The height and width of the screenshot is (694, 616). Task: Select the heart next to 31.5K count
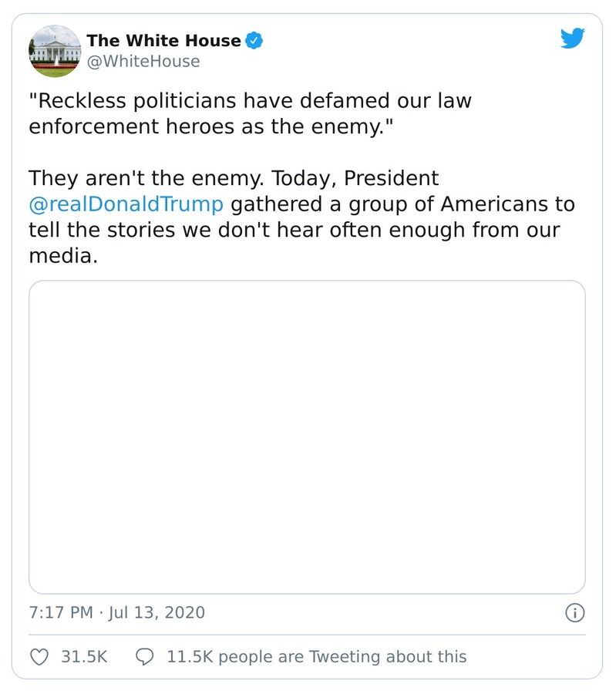click(41, 656)
